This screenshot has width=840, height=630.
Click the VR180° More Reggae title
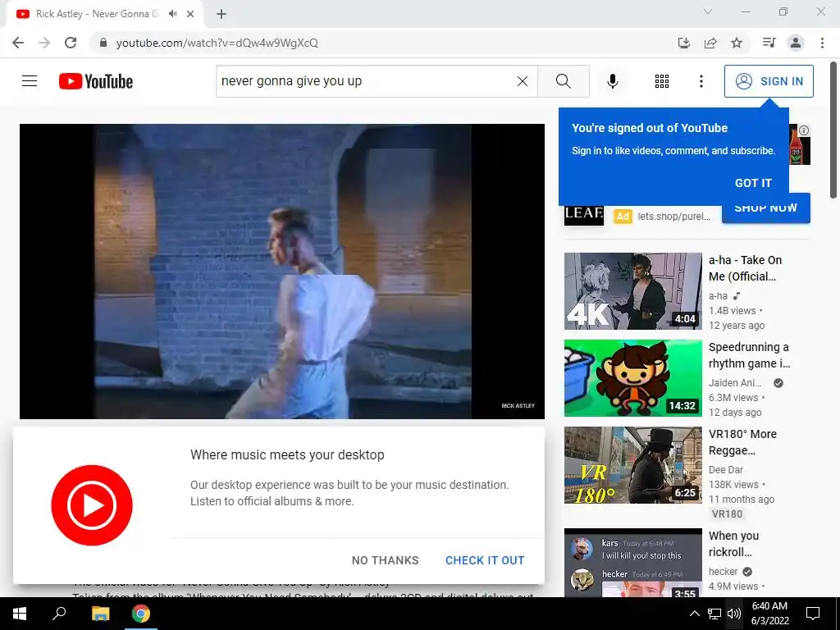[x=742, y=442]
